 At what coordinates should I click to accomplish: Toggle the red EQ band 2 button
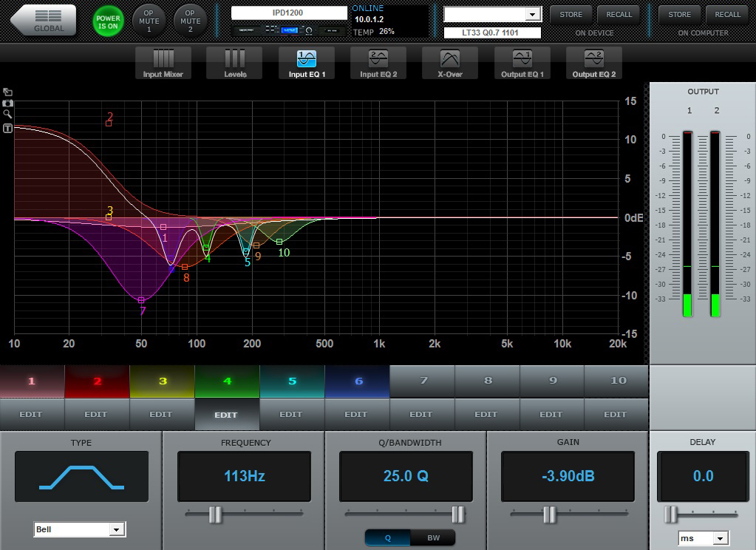point(98,381)
